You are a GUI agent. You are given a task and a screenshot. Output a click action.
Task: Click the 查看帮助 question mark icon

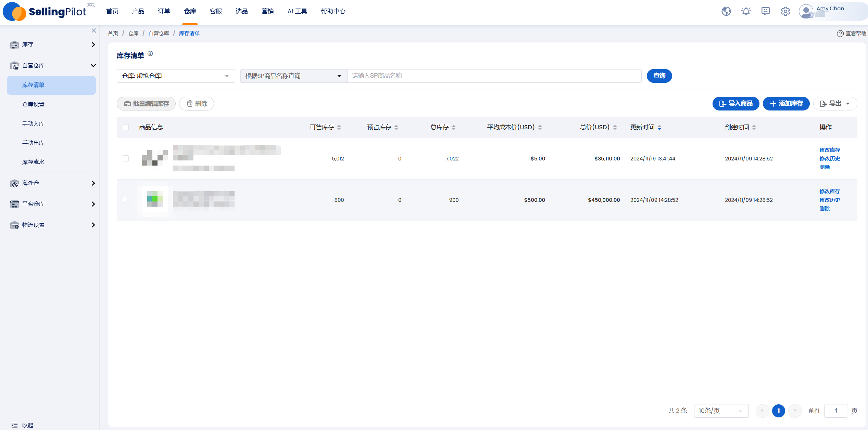click(x=840, y=34)
